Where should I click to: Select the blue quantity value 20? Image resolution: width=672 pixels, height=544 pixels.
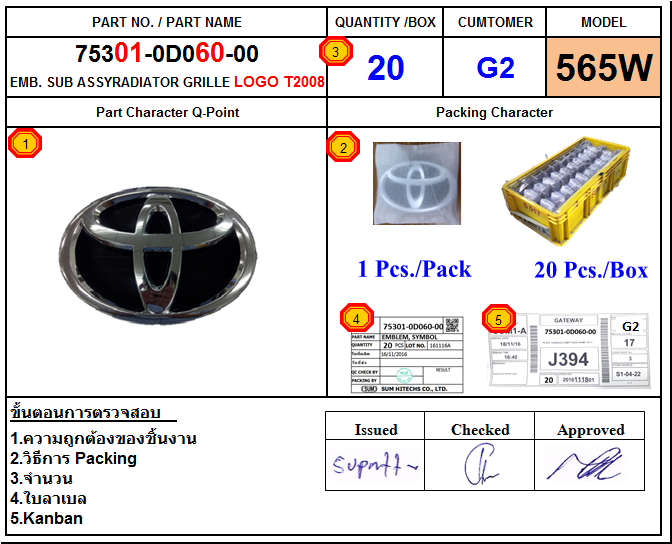386,68
